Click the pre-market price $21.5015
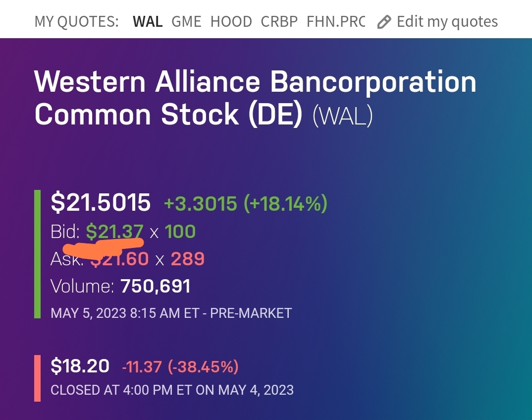This screenshot has width=532, height=420. point(101,202)
